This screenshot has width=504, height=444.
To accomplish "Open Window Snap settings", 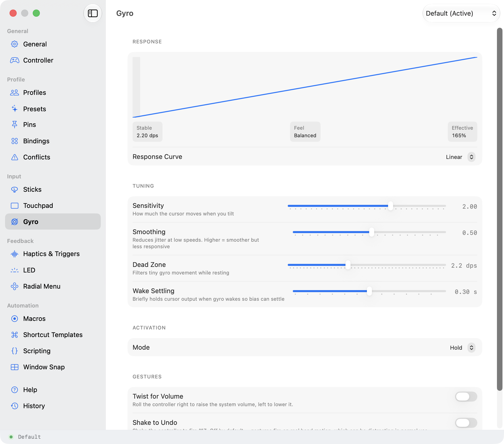I will 53,367.
